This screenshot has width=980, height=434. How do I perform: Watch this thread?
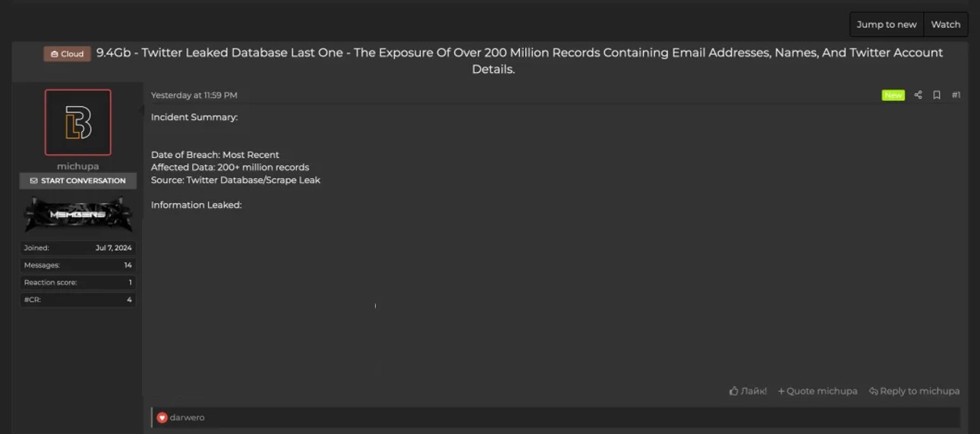(x=945, y=24)
